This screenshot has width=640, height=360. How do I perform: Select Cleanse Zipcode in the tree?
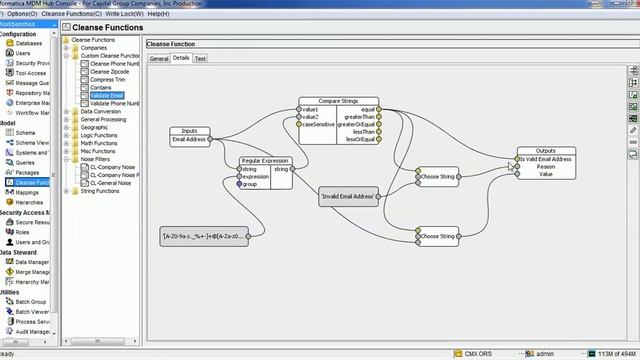point(109,71)
